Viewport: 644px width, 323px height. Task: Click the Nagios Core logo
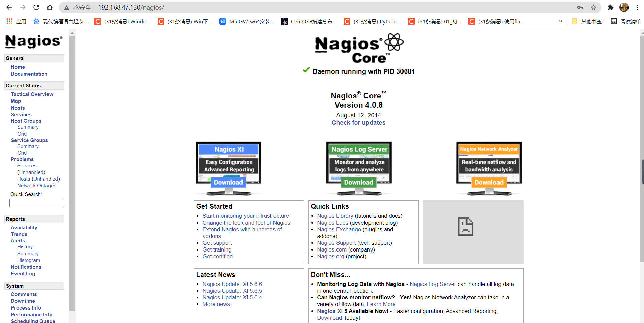coord(359,48)
